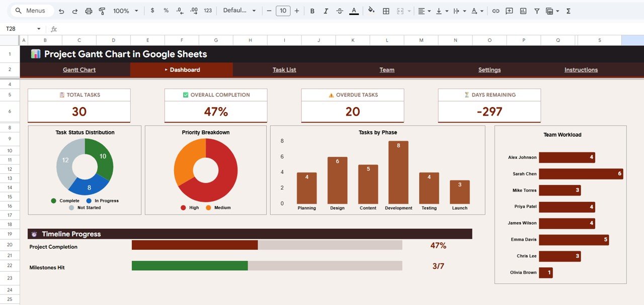
Task: Toggle bold formatting on
Action: [312, 10]
